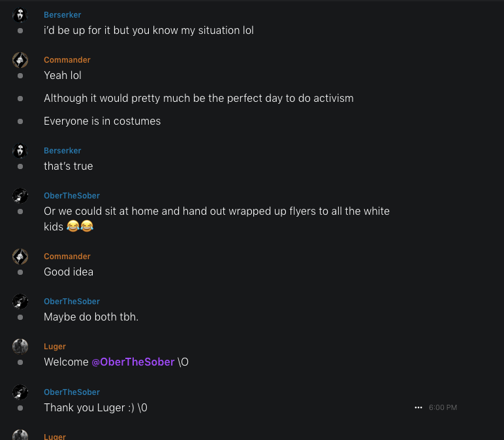Viewport: 504px width, 440px height.
Task: Open OberTheSober's avatar above "Maybe do both tbh."
Action: pos(20,302)
